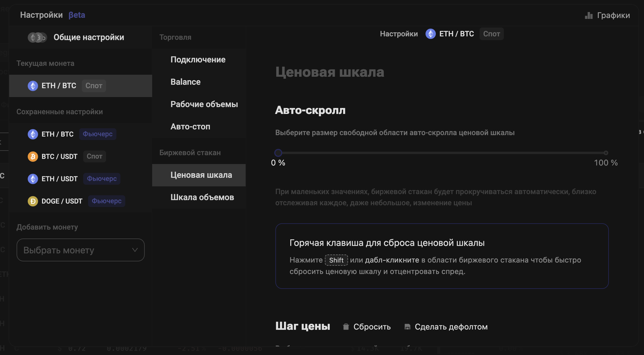The width and height of the screenshot is (644, 355).
Task: Click the Сбросить button for price step
Action: (367, 327)
